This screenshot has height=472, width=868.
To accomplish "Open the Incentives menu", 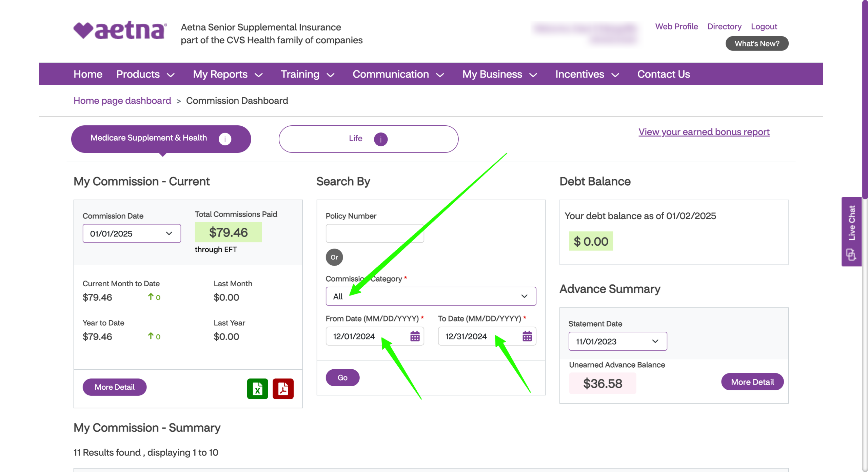I will click(x=587, y=74).
